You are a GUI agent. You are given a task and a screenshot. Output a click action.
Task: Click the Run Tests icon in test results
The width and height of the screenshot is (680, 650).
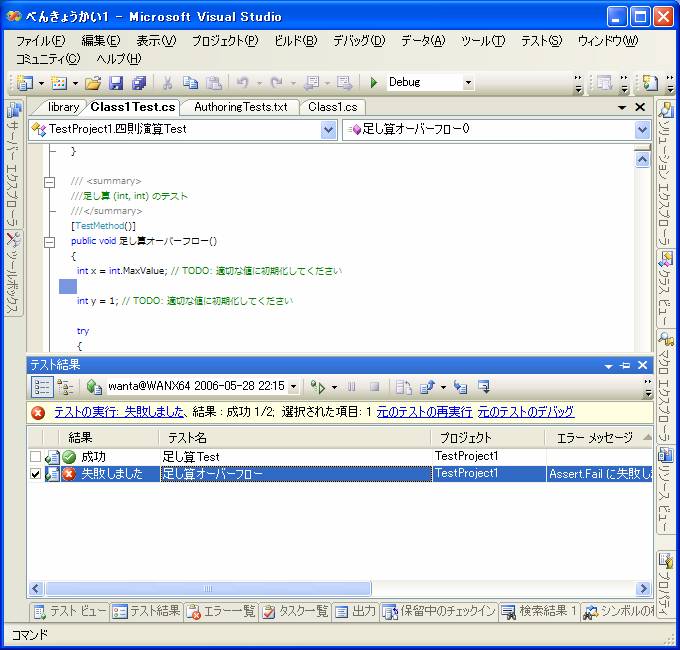click(318, 386)
